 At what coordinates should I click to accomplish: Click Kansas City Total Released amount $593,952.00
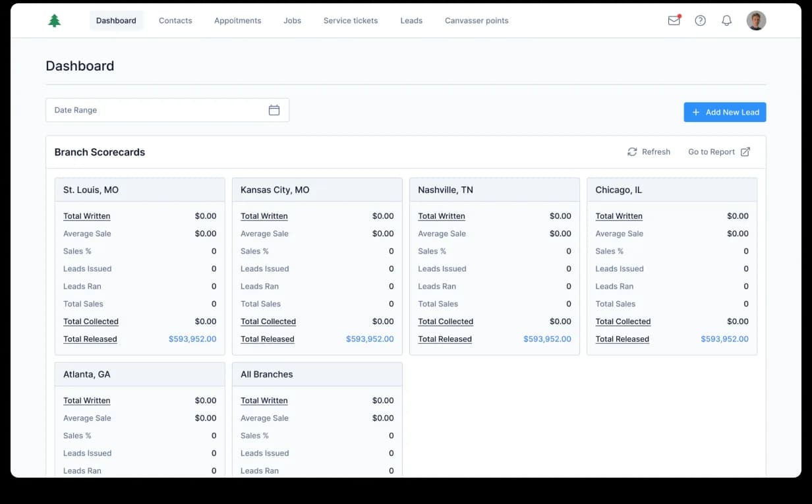(x=370, y=339)
